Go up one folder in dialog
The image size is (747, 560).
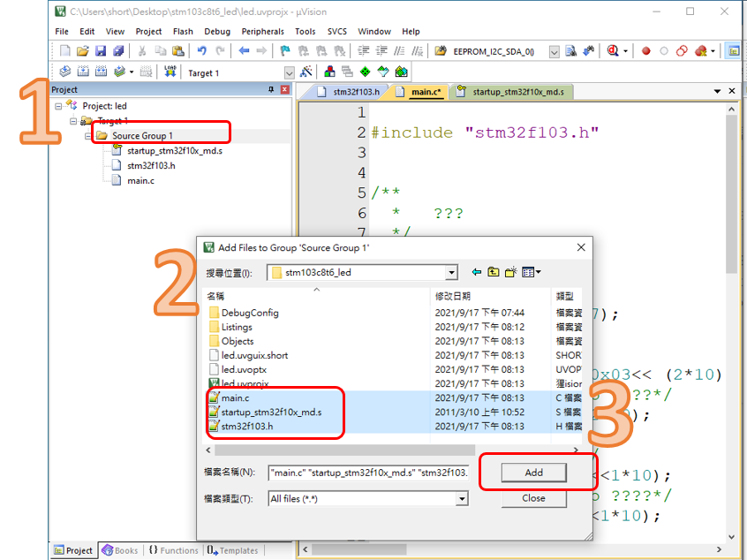coord(493,272)
